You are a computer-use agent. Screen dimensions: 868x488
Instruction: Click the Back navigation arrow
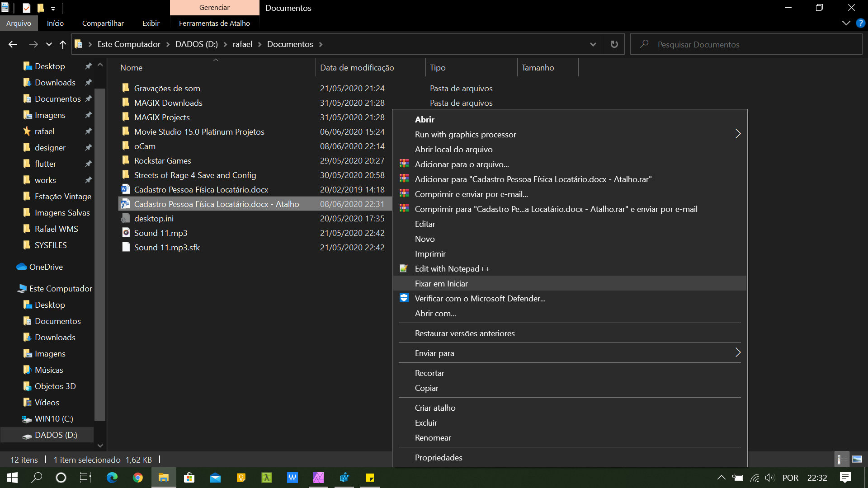(13, 44)
